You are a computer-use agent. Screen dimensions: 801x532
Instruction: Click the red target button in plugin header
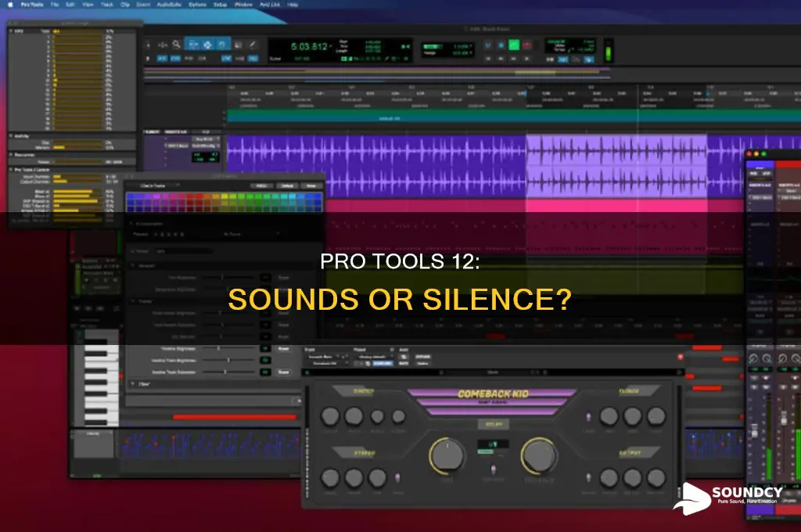tap(681, 357)
